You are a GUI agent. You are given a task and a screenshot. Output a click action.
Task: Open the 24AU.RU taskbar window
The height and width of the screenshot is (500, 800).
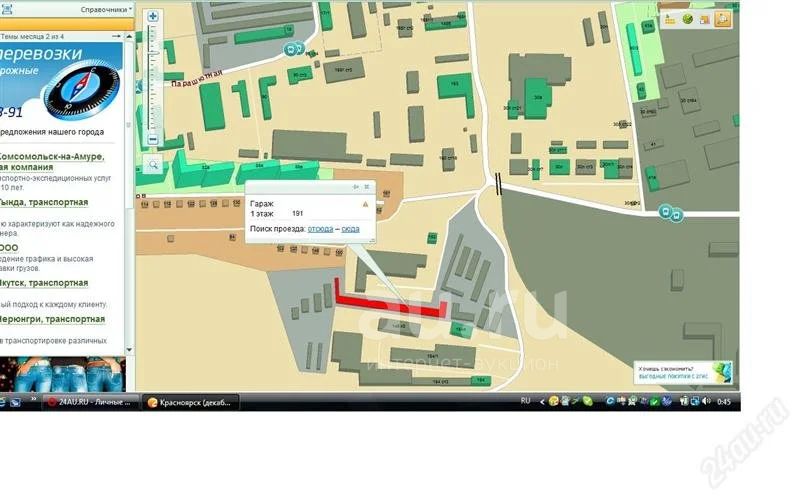(90, 401)
